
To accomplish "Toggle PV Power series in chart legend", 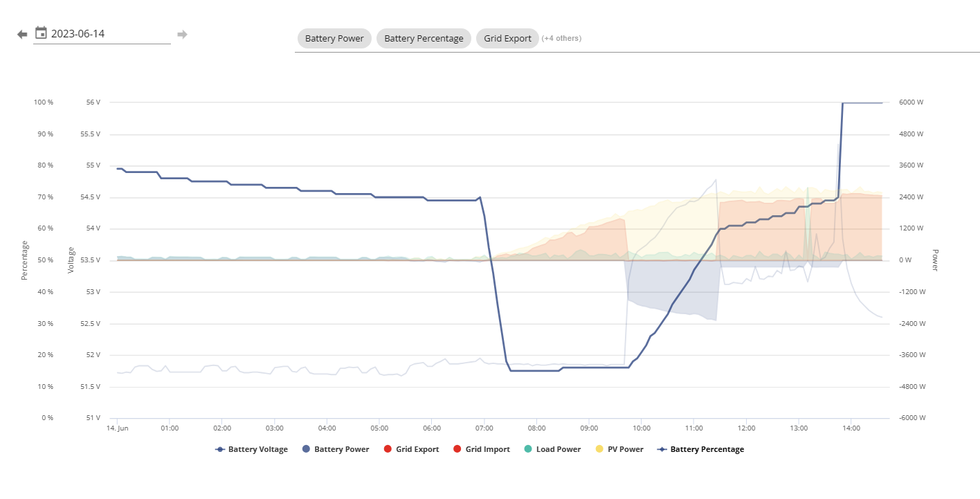I will 619,449.
